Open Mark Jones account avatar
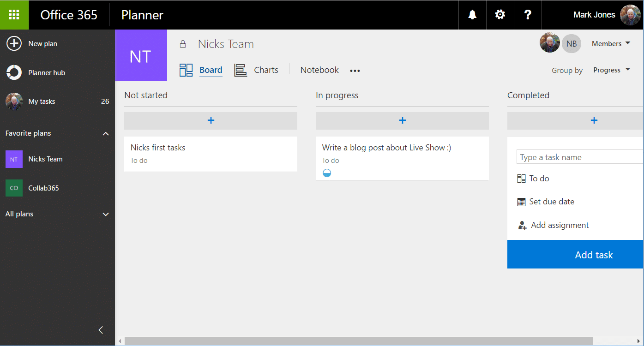 [630, 15]
